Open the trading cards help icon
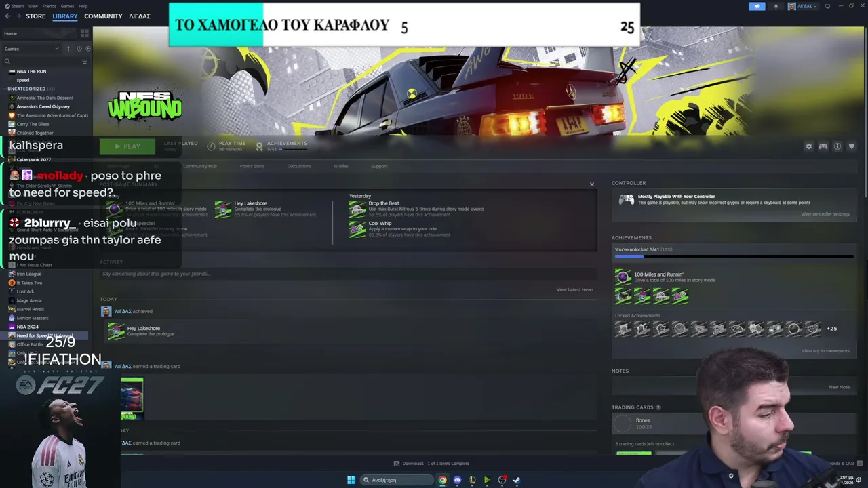Viewport: 868px width, 488px height. (x=658, y=407)
